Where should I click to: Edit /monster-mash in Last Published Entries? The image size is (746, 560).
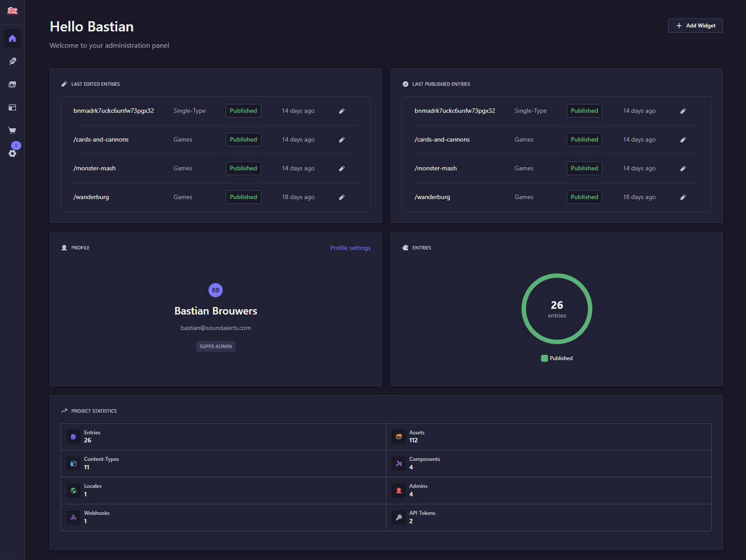(683, 169)
